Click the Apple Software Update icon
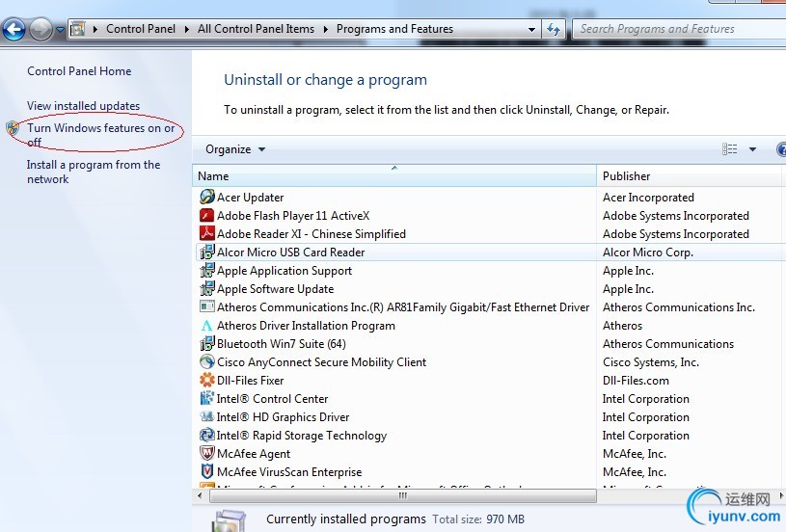Viewport: 786px width, 532px height. coord(207,288)
